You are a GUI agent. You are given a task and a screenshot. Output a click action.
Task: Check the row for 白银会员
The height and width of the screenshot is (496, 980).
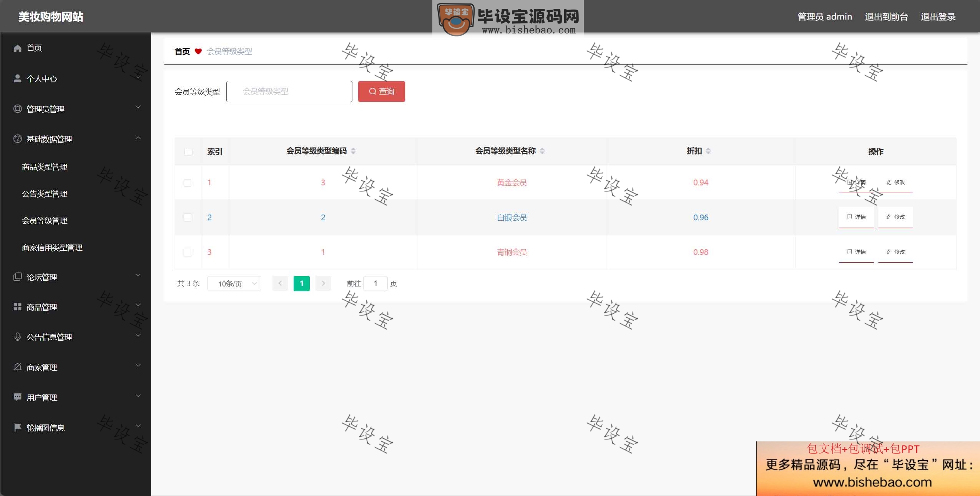(x=188, y=218)
